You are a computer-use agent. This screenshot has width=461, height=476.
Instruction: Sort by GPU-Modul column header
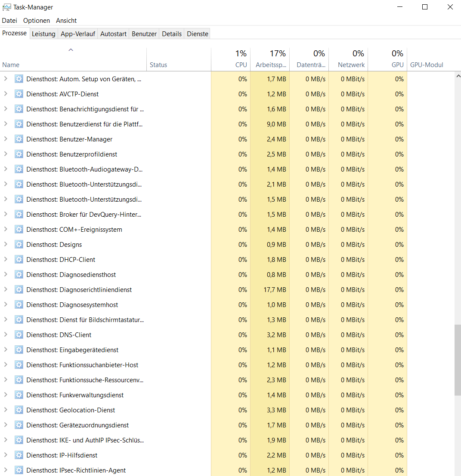tap(430, 59)
